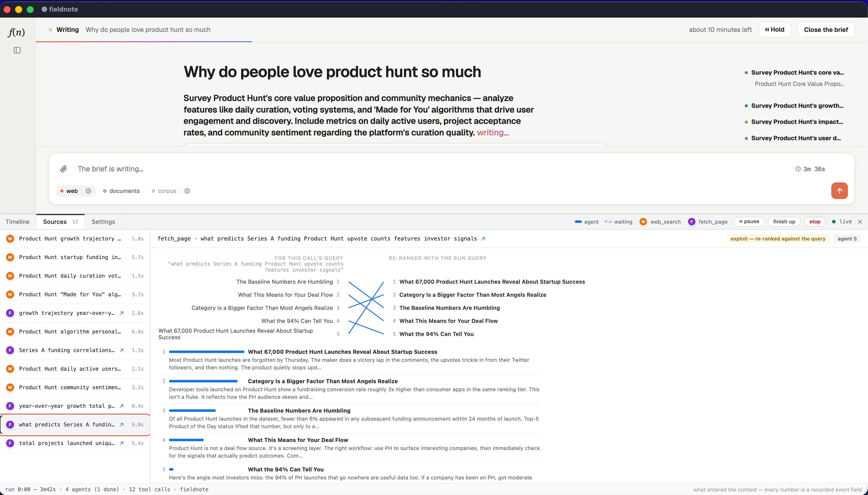This screenshot has width=868, height=495.
Task: Click the agent 5 badge
Action: (847, 239)
